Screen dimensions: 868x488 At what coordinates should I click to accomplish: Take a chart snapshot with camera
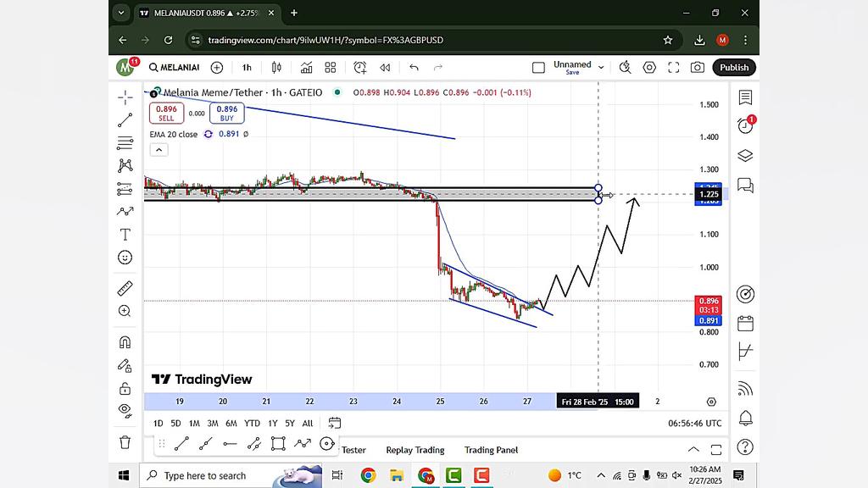(698, 68)
